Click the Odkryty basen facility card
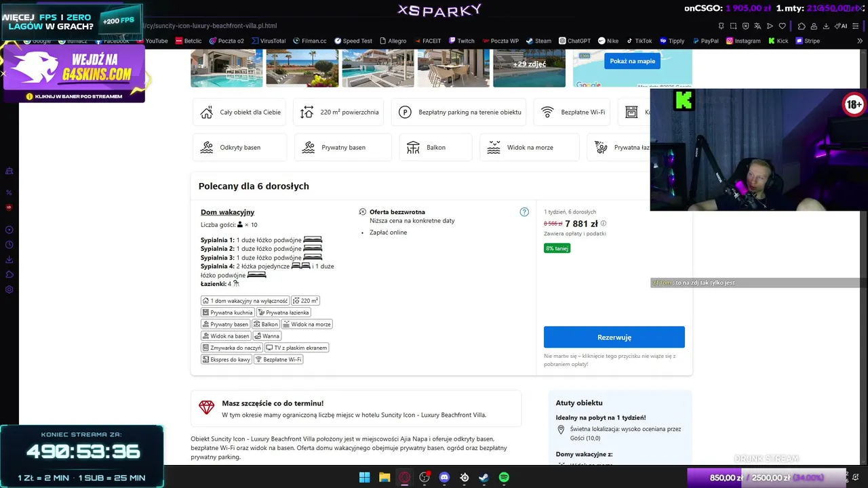 (239, 147)
